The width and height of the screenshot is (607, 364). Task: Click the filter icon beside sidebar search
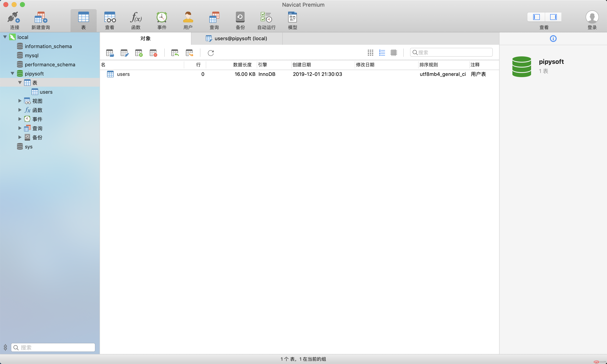pos(5,347)
